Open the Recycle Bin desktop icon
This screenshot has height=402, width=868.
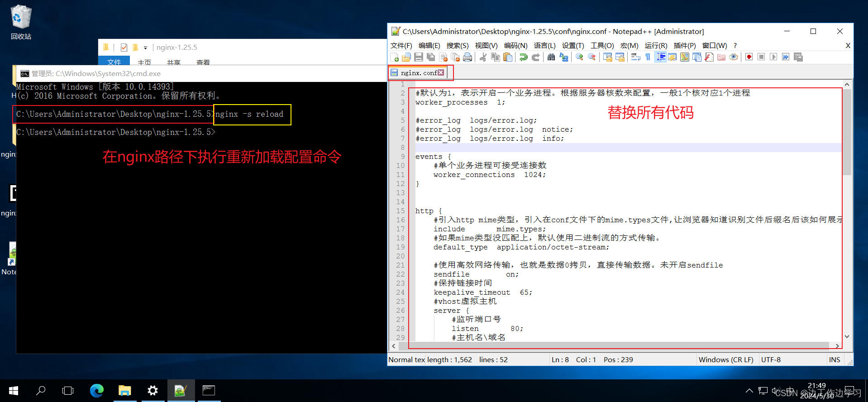click(21, 22)
